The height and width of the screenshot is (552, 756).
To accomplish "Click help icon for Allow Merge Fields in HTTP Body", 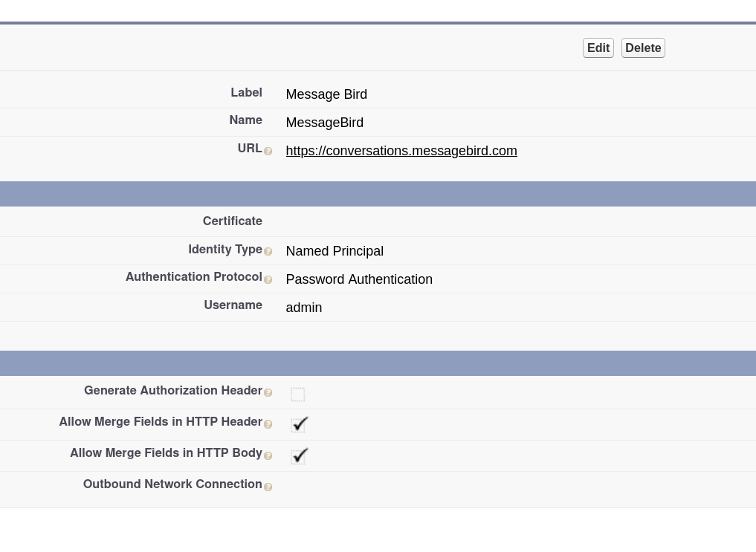I will pos(268,455).
